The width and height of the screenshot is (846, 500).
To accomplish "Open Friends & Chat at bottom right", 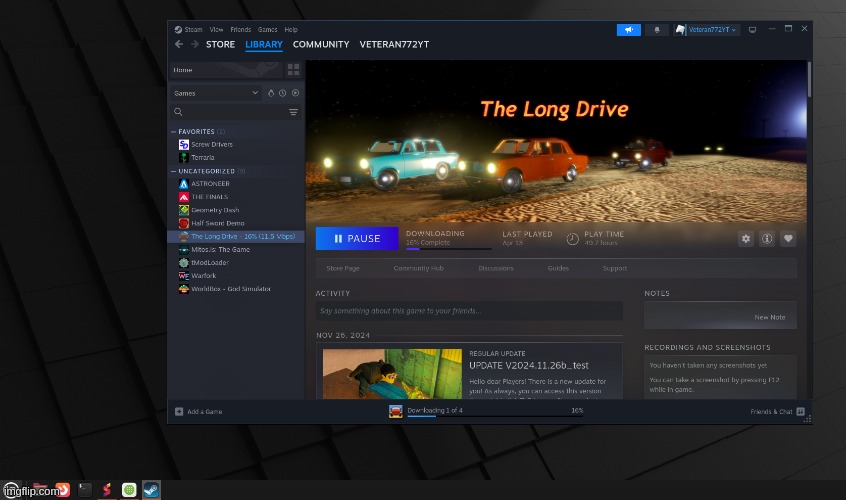I will pos(777,412).
